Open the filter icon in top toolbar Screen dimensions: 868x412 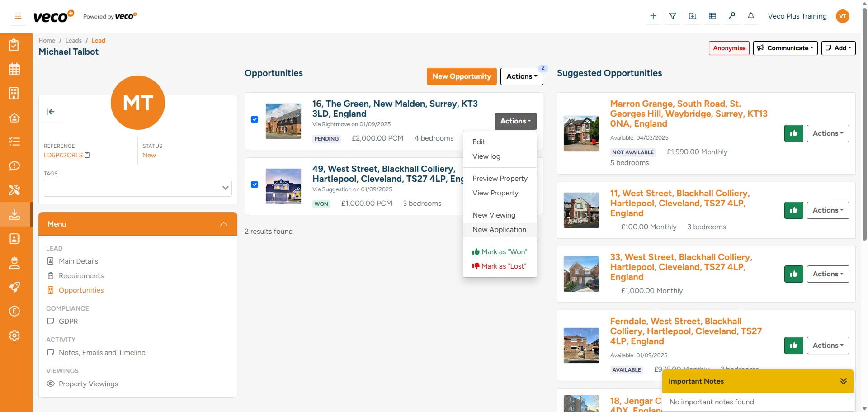(673, 16)
